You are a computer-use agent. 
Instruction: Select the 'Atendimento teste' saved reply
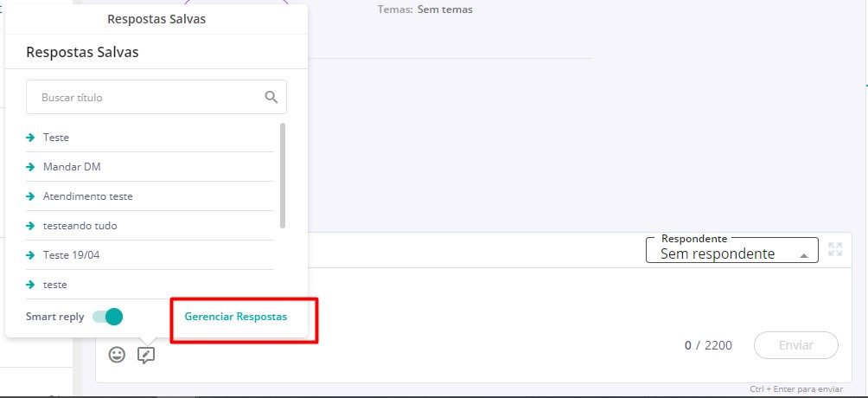(150, 196)
